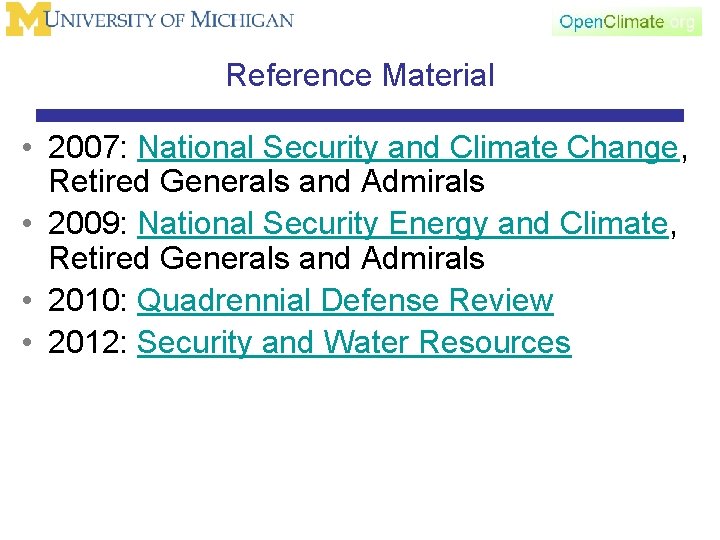Click the OpenClimate word in green badge
This screenshot has height=540, width=720.
pos(611,22)
